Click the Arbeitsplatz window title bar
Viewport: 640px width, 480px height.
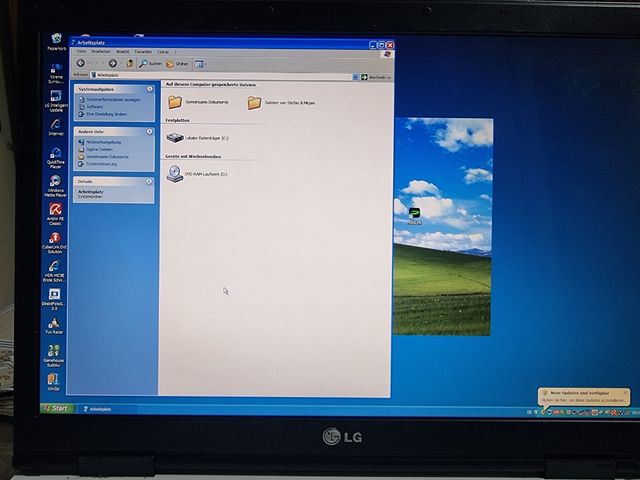(220, 43)
